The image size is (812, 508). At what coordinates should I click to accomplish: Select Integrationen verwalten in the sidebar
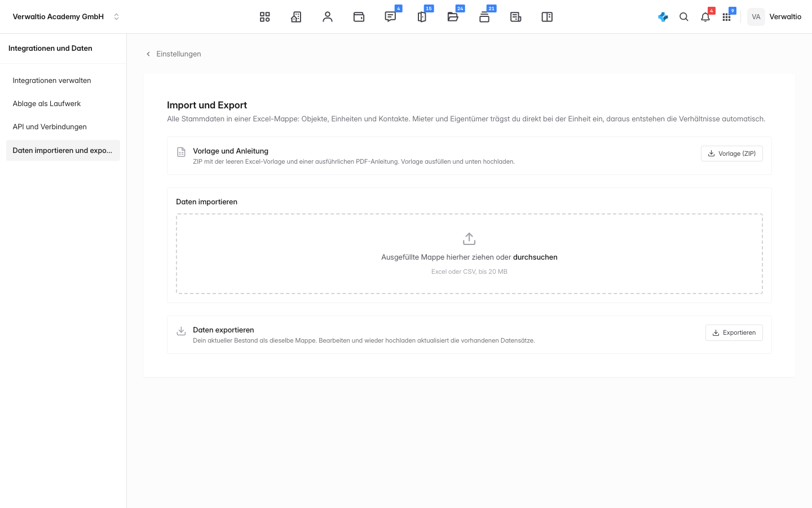click(63, 81)
